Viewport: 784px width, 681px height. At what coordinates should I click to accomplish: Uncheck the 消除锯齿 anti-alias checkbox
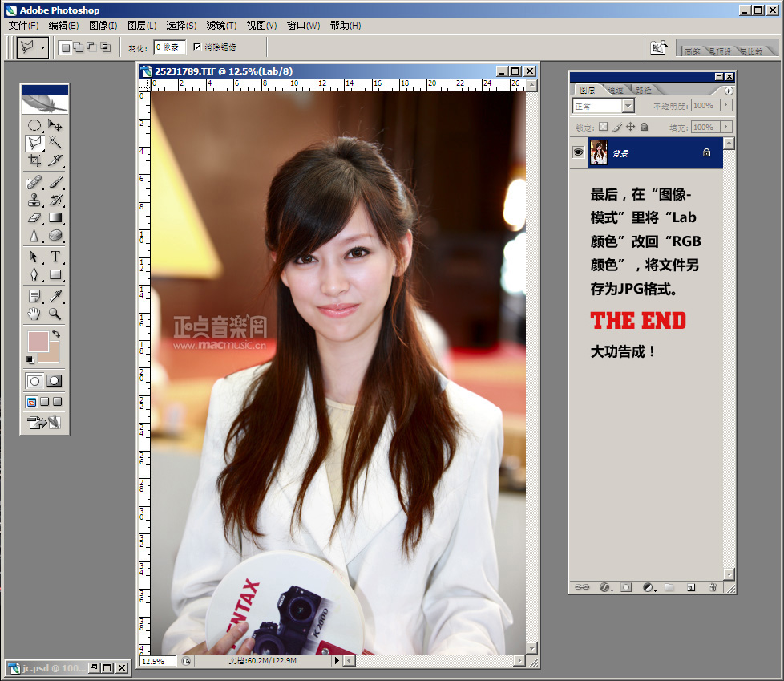(197, 47)
